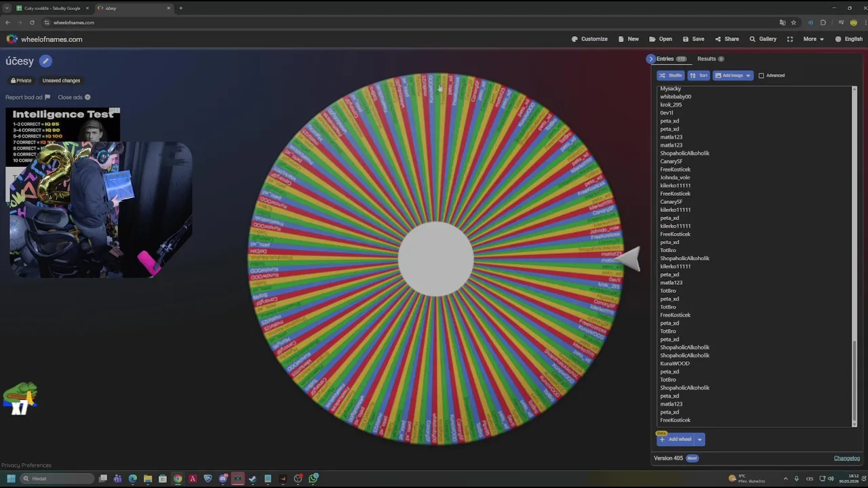This screenshot has width=868, height=488.
Task: Open the Chrome profile avatar
Action: coord(854,22)
